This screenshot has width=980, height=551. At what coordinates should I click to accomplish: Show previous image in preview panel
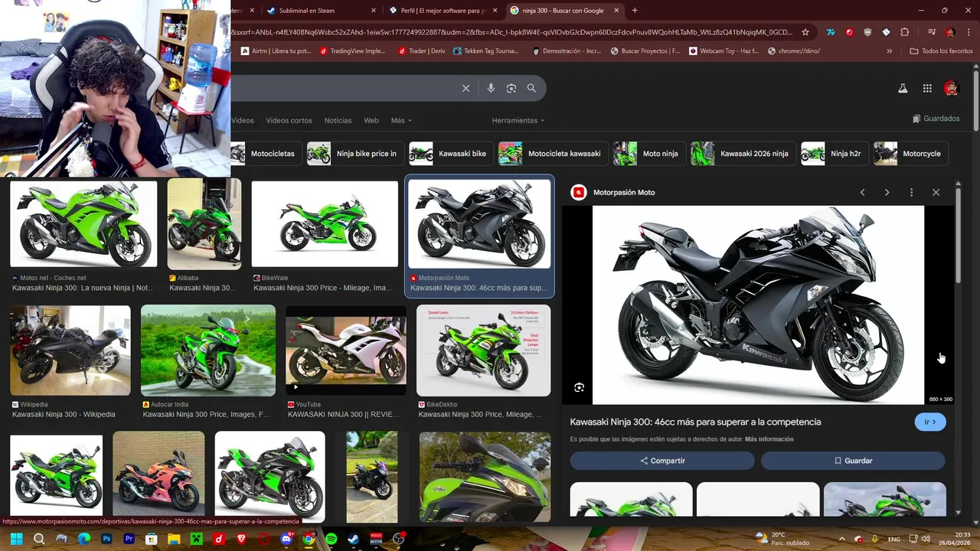863,192
